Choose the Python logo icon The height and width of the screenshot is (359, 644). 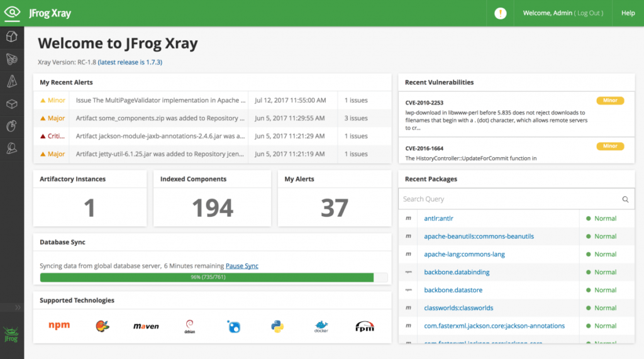pyautogui.click(x=277, y=326)
